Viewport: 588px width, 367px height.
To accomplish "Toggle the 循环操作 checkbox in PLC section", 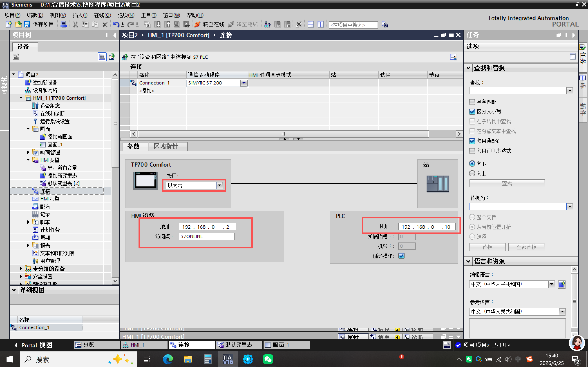I will point(401,256).
